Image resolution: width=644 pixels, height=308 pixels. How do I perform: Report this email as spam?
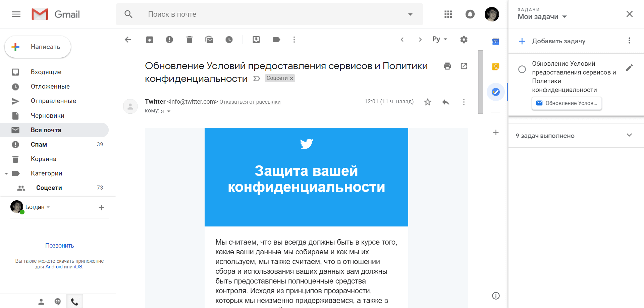pos(169,40)
